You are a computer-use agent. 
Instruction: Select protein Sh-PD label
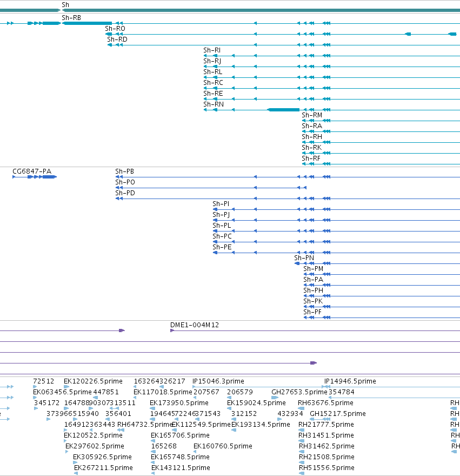coord(125,193)
